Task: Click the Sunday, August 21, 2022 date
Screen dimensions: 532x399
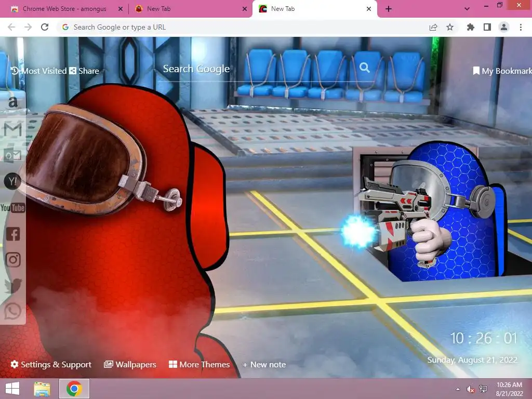Action: 472,360
